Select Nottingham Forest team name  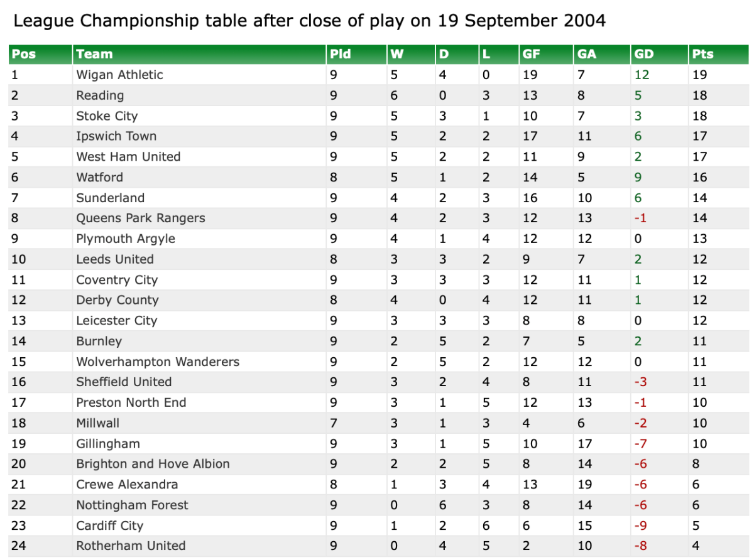[x=132, y=505]
